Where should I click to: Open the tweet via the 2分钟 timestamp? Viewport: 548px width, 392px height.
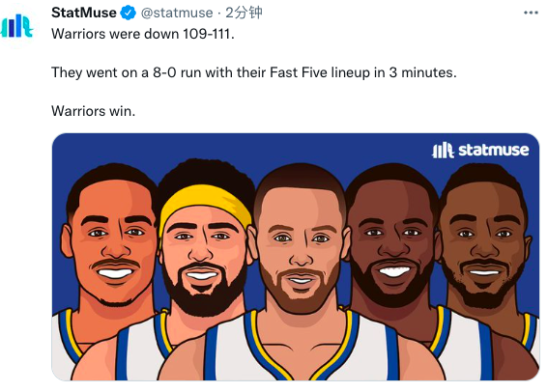(244, 13)
